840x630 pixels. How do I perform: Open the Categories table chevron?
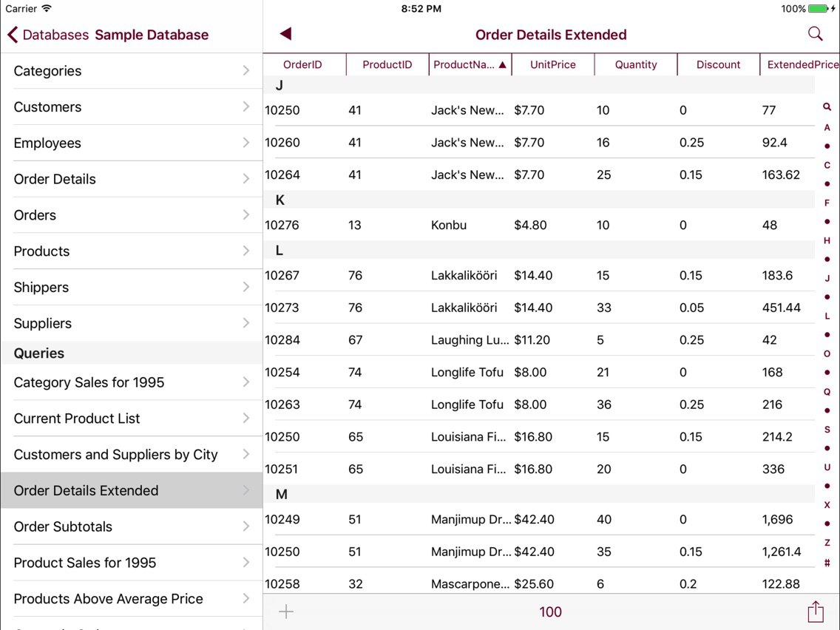246,71
